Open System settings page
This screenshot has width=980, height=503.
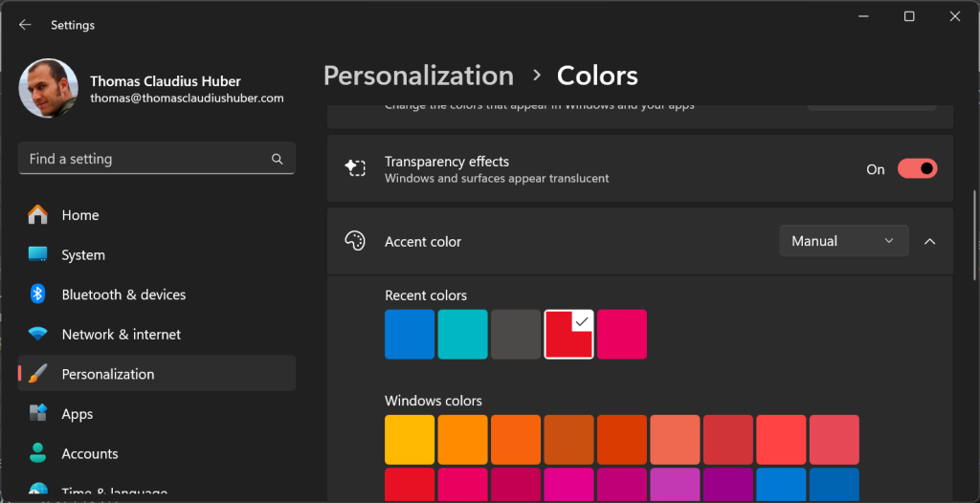coord(157,255)
